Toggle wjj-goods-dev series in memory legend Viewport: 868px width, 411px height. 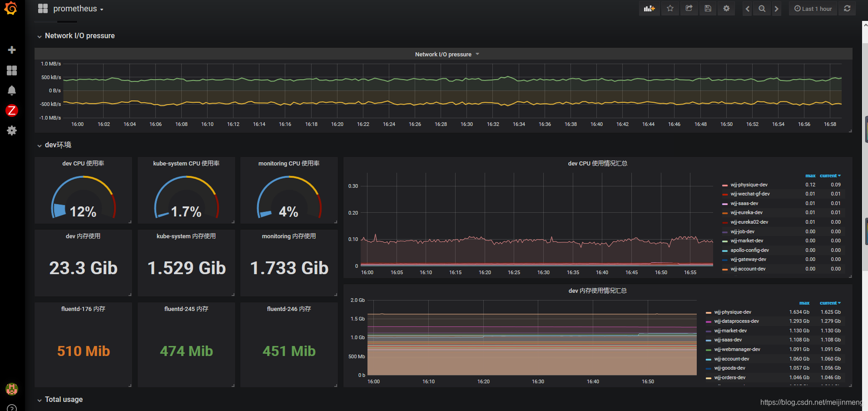729,368
